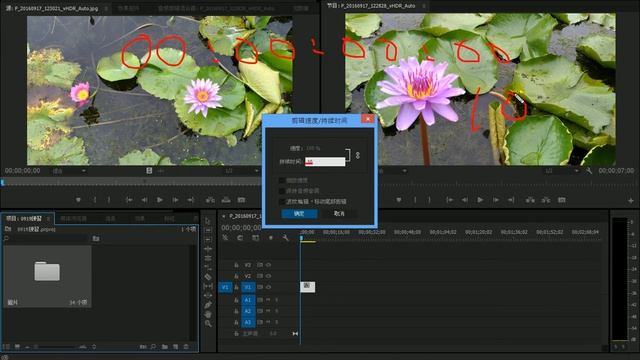Switch to Audio Clip Mixer tab
The height and width of the screenshot is (360, 640).
(x=216, y=8)
